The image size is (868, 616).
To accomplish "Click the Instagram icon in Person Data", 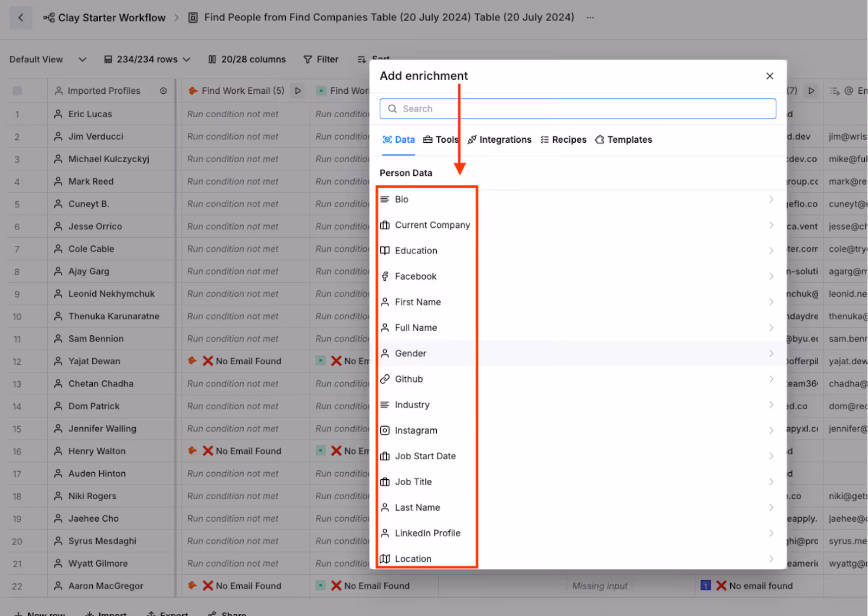I will coord(385,430).
